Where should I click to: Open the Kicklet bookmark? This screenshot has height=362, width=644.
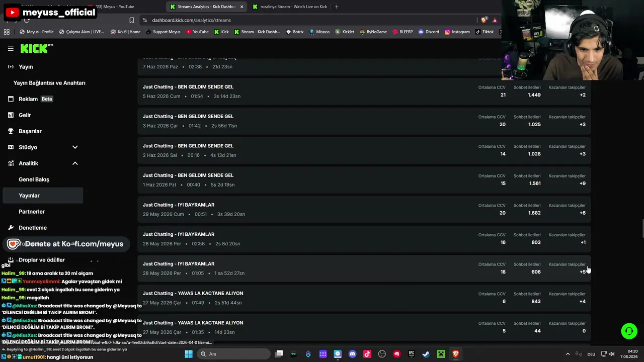(344, 32)
